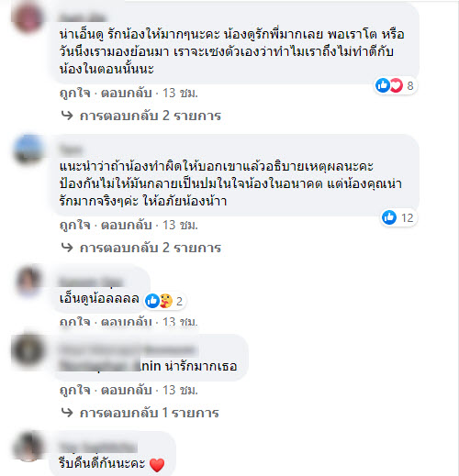459x476 pixels.
Task: Expand การตอบกลับ 1 รายการ replies
Action: coord(149,413)
